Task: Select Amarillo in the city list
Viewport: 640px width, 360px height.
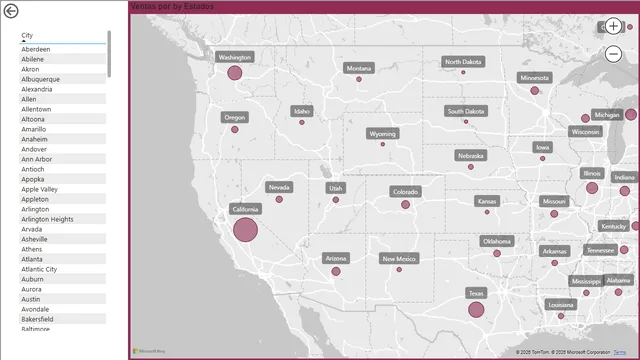Action: [x=63, y=129]
